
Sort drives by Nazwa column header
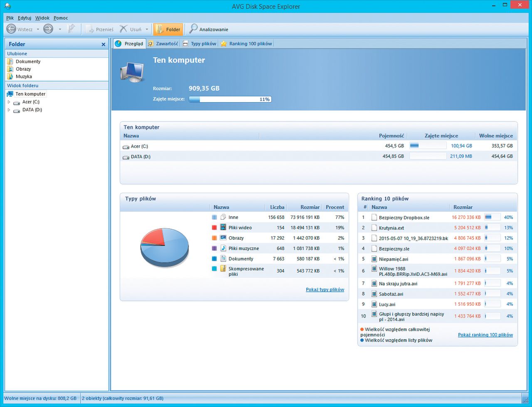pos(131,136)
